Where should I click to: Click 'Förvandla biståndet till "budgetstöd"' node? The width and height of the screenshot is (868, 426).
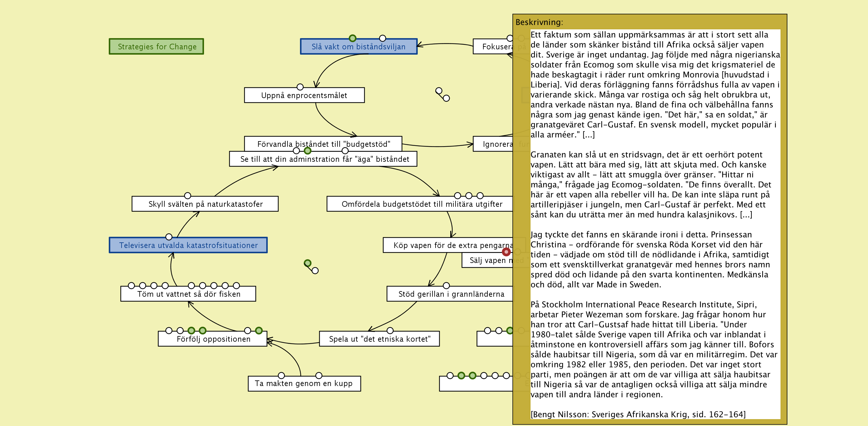click(323, 143)
